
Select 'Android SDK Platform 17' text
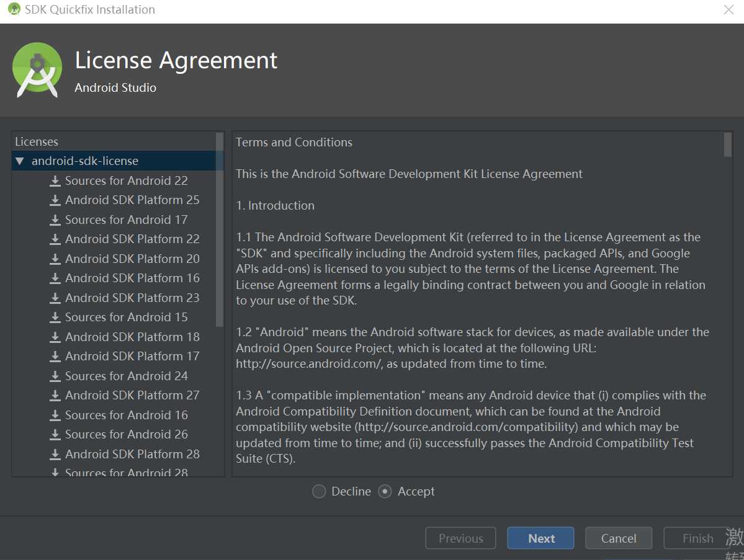[x=132, y=356]
